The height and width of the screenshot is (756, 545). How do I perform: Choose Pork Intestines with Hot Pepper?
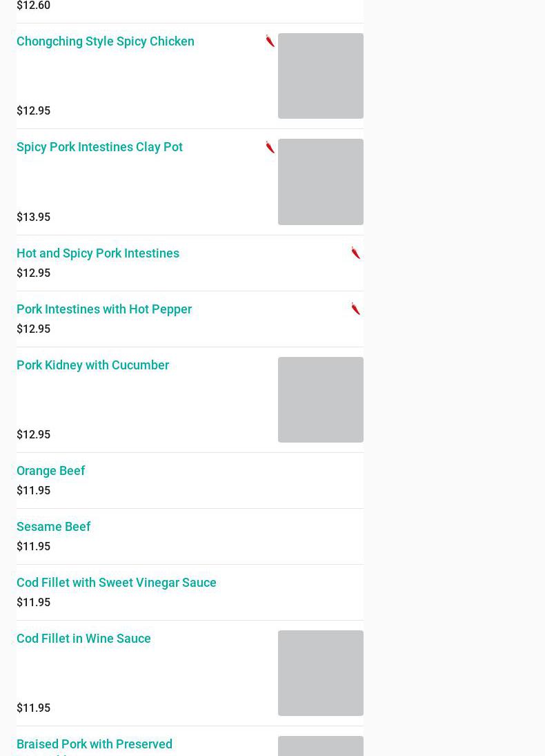click(x=104, y=309)
